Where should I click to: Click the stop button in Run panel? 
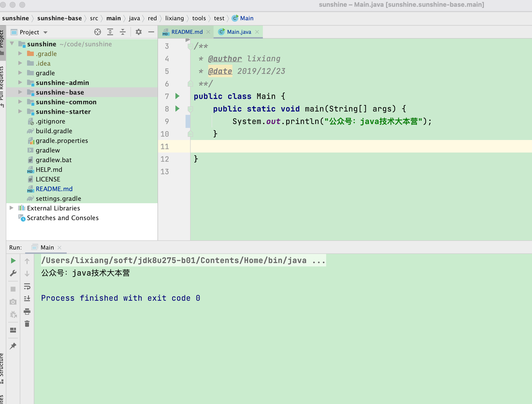coord(13,289)
